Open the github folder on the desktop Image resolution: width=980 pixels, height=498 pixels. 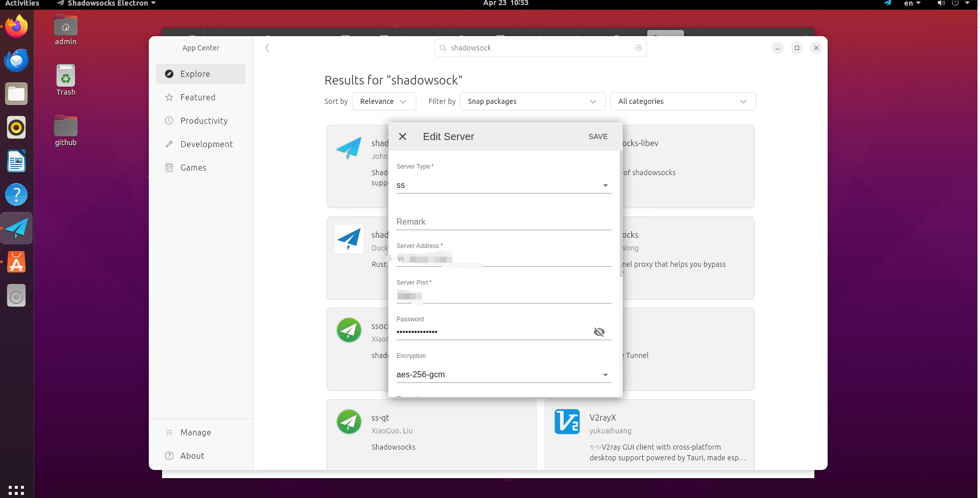coord(65,125)
